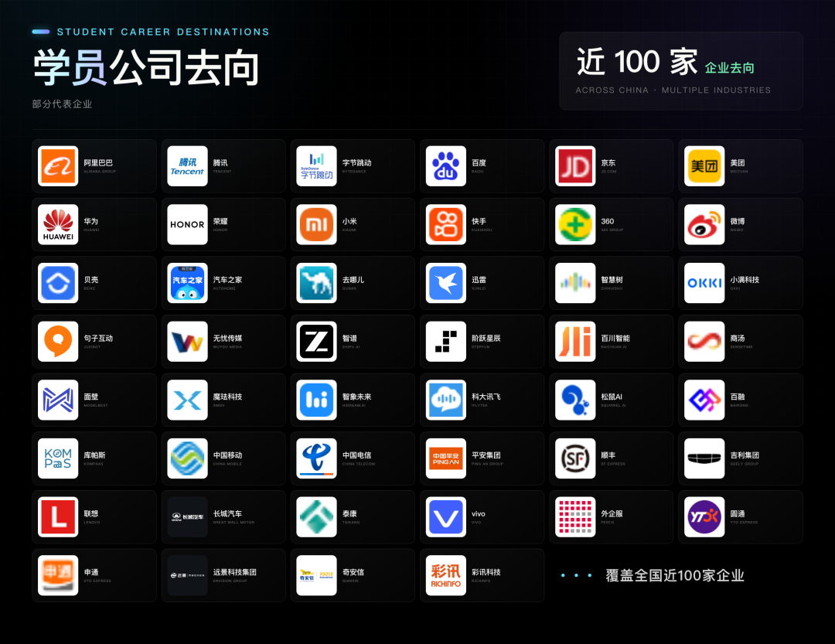Image resolution: width=835 pixels, height=644 pixels.
Task: Click the Great Wall Motor logo
Action: tap(187, 517)
